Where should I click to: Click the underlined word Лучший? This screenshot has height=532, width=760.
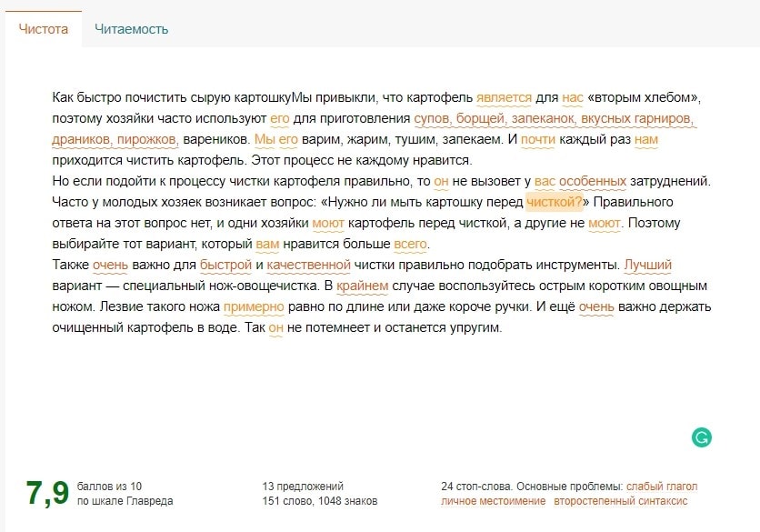coord(647,265)
